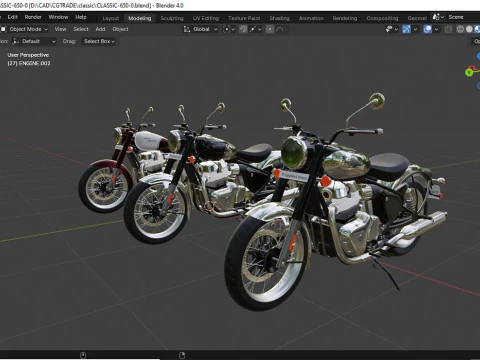
Task: Open the Global transform orientation dropdown
Action: click(201, 29)
